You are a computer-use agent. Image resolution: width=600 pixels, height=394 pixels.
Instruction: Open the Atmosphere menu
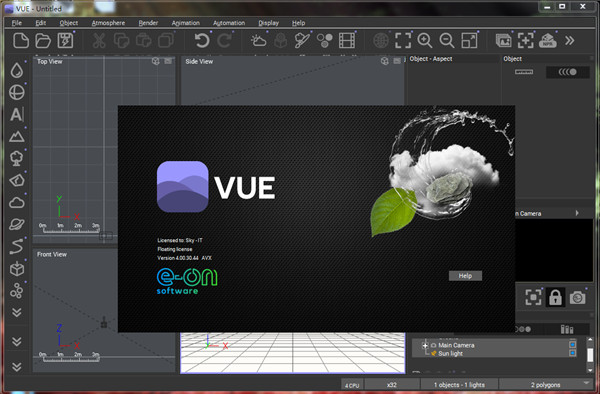[108, 23]
